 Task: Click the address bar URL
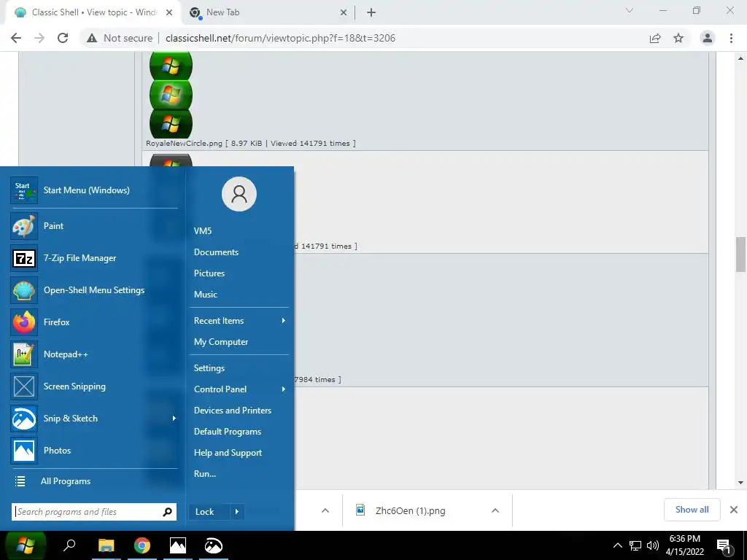click(x=280, y=38)
